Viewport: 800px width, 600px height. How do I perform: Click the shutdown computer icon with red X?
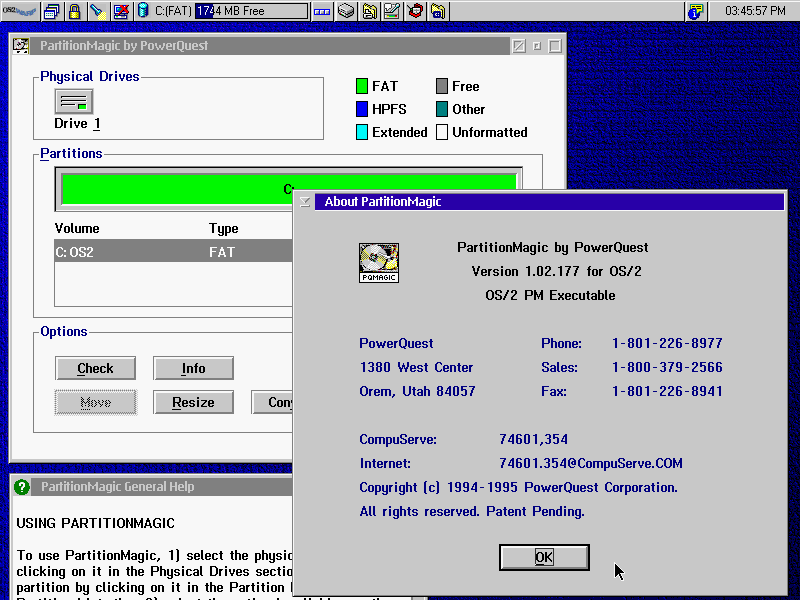tap(121, 11)
